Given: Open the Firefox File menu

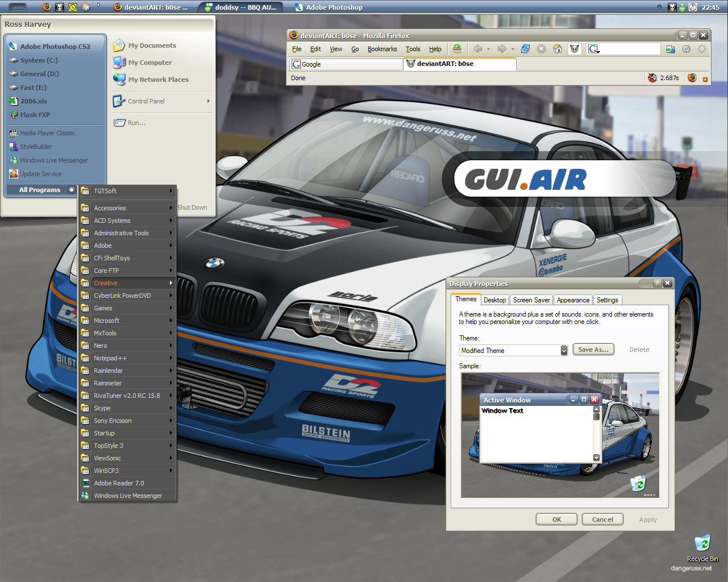Looking at the screenshot, I should tap(297, 49).
